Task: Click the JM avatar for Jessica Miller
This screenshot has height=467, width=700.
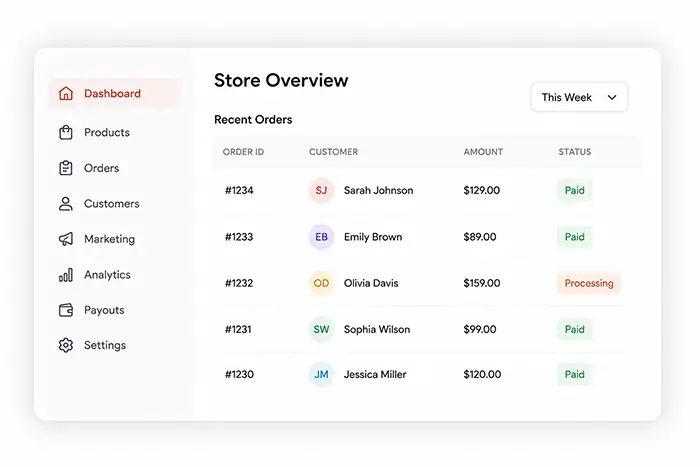Action: point(321,375)
